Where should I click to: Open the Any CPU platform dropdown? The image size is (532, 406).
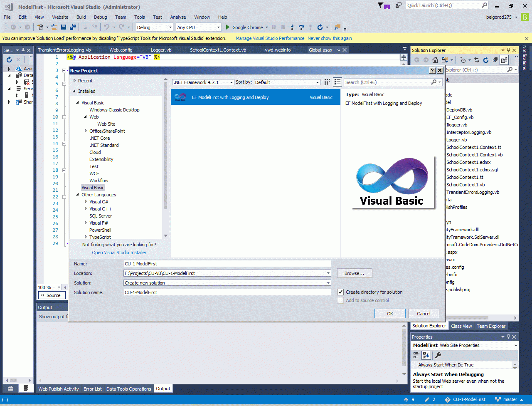pos(199,27)
